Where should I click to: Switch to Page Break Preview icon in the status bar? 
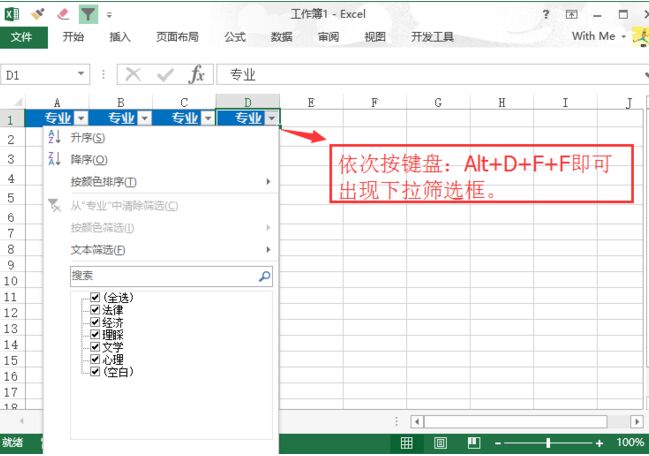[474, 443]
